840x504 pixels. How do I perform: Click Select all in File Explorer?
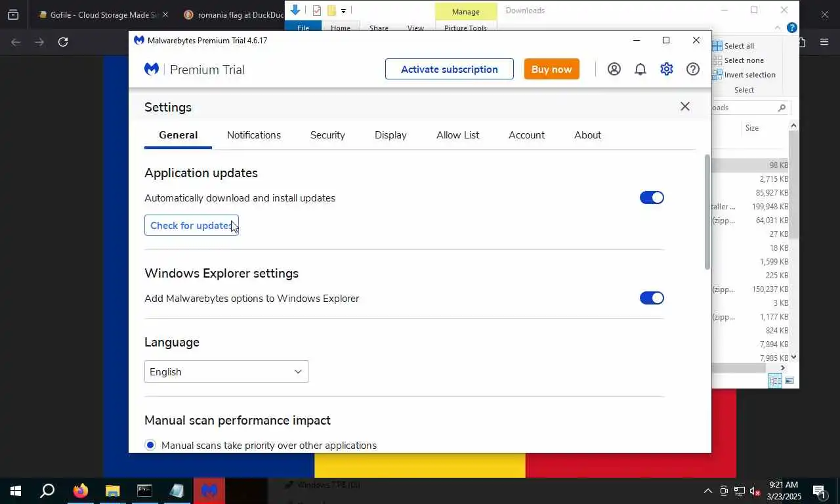click(733, 46)
